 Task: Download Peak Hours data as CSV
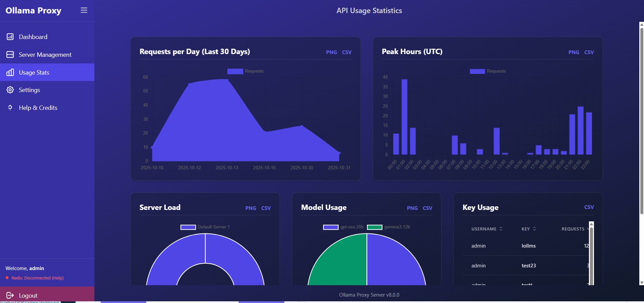(589, 52)
